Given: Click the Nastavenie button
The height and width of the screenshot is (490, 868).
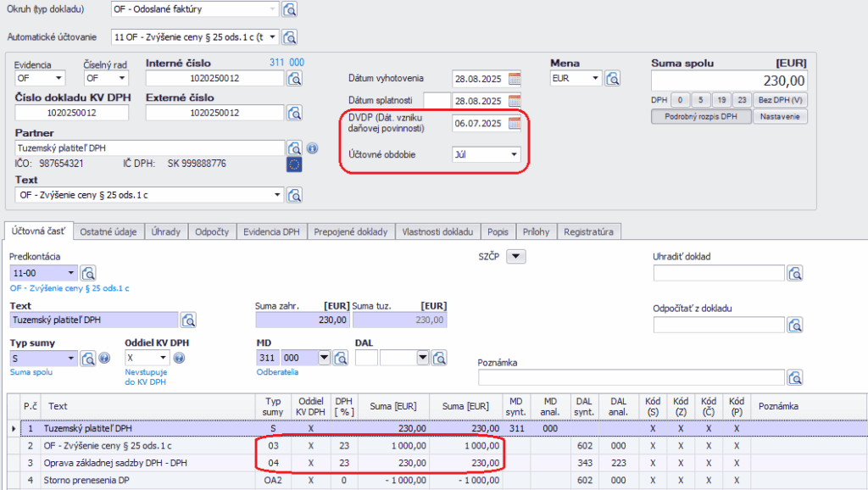Looking at the screenshot, I should click(780, 117).
